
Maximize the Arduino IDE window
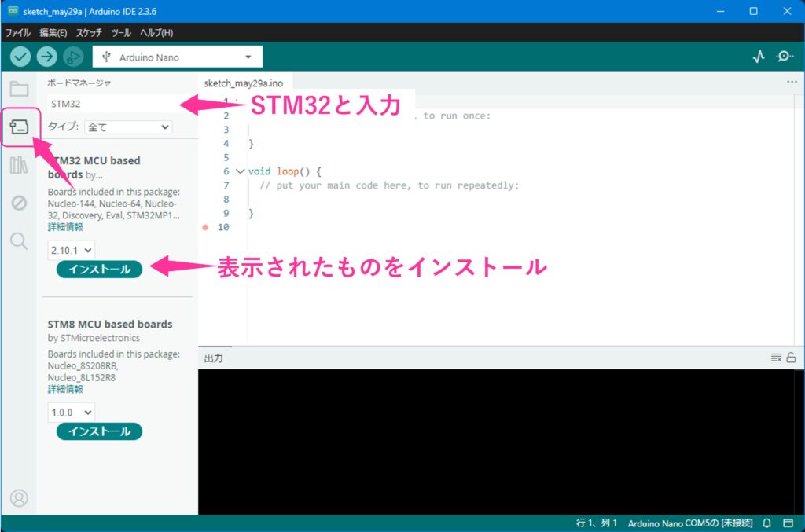[753, 11]
